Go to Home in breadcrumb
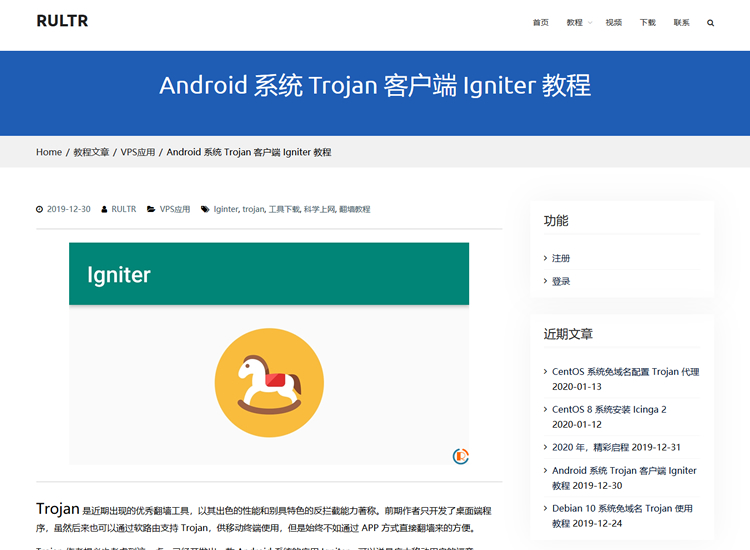This screenshot has height=550, width=750. click(x=49, y=152)
